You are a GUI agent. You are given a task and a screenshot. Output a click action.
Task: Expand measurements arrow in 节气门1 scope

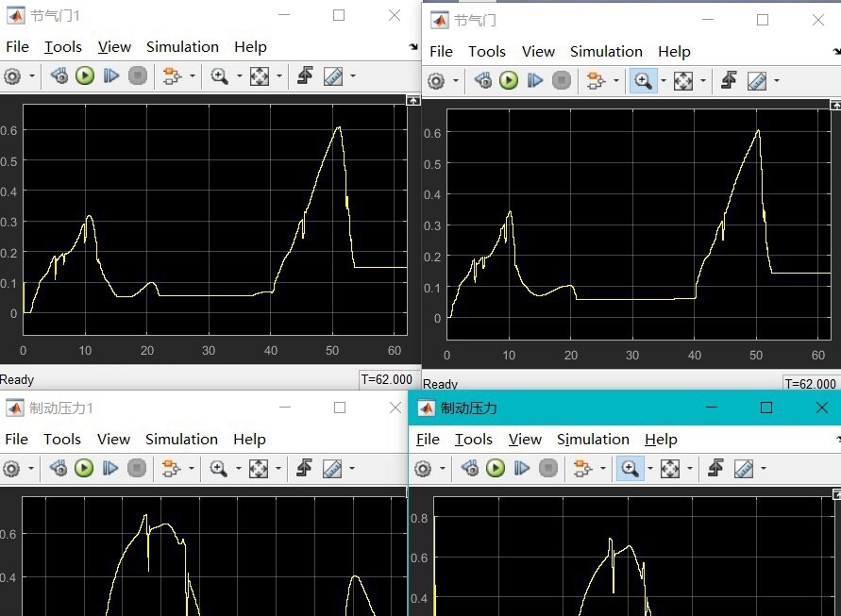click(353, 76)
